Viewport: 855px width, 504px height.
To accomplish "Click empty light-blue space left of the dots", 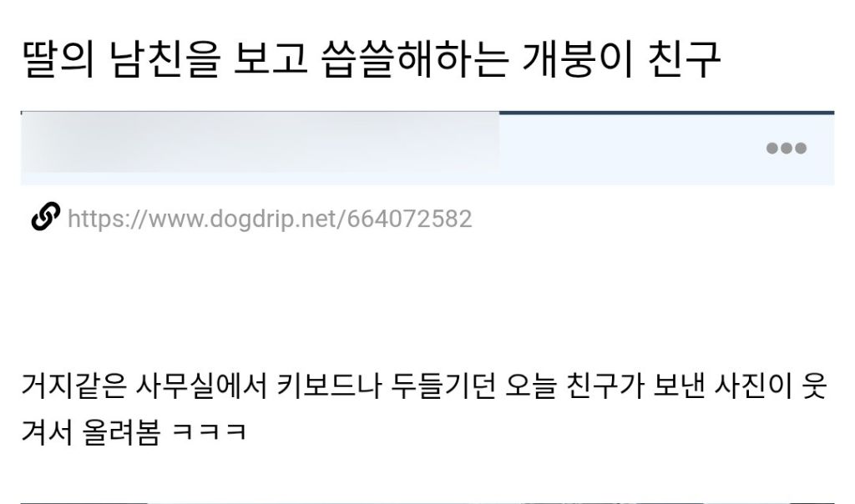I will 627,149.
